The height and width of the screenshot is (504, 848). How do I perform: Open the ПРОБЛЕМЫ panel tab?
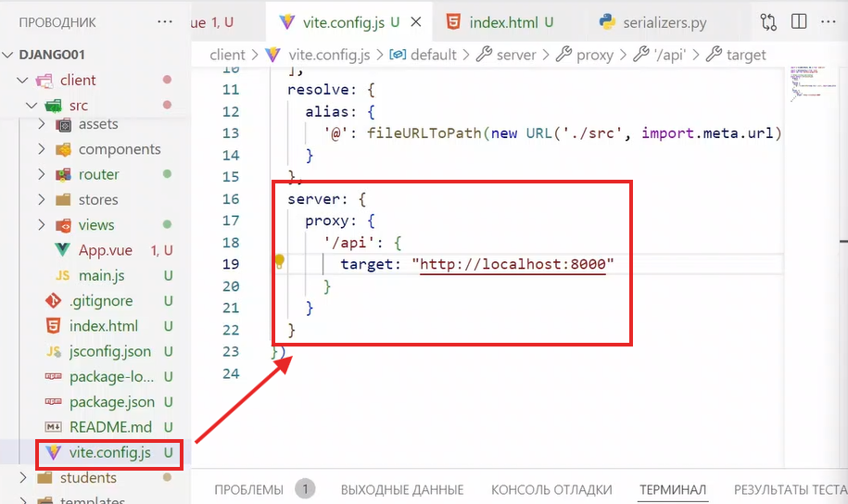tap(248, 490)
